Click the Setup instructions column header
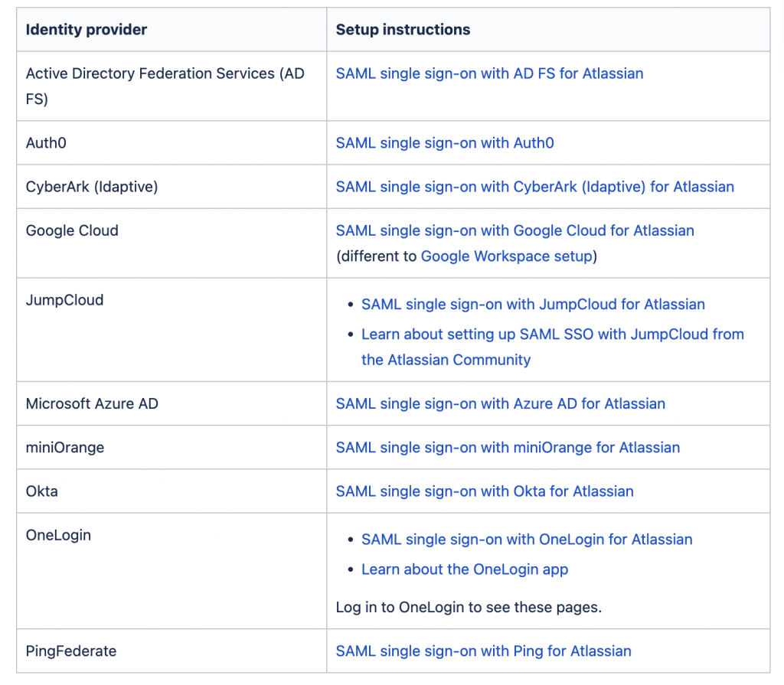The width and height of the screenshot is (784, 685). 403,30
